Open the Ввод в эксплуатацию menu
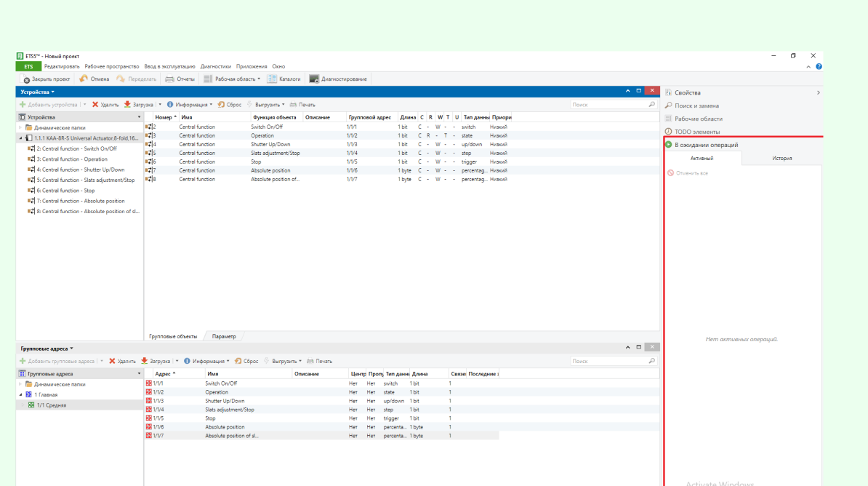868x486 pixels. point(169,66)
